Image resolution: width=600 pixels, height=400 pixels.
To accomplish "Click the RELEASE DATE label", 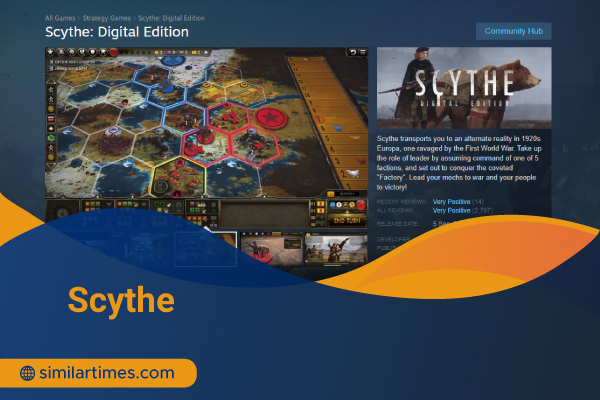I will [x=398, y=224].
